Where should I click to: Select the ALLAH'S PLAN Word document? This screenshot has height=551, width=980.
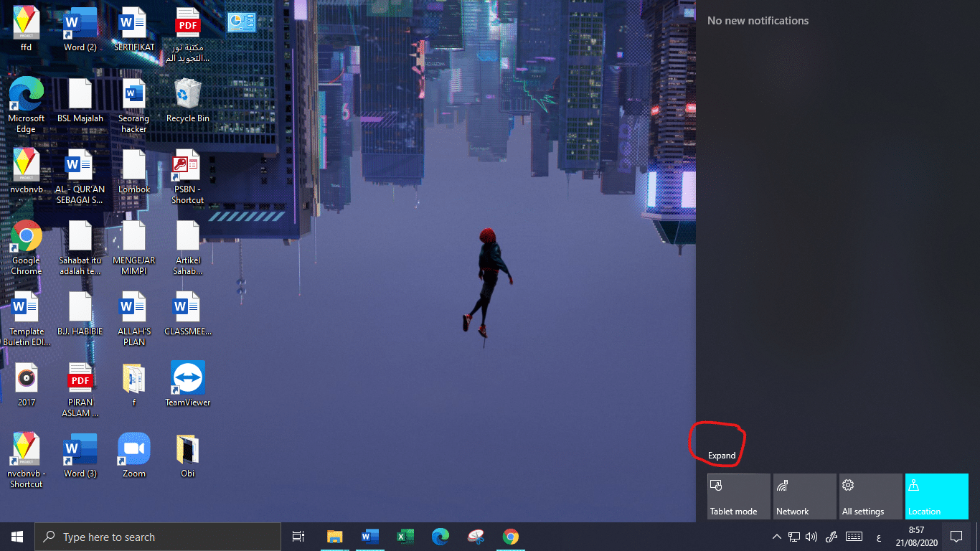[133, 319]
